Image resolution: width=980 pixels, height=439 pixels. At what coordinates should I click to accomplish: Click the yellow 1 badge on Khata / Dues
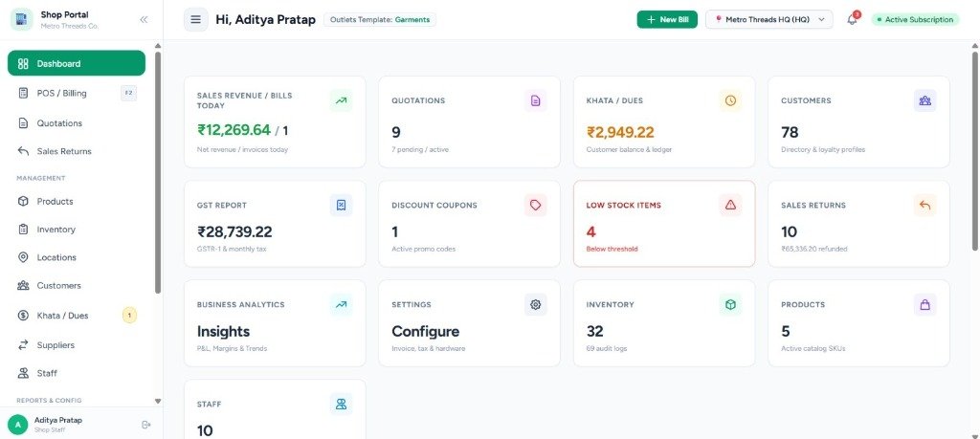pyautogui.click(x=129, y=316)
